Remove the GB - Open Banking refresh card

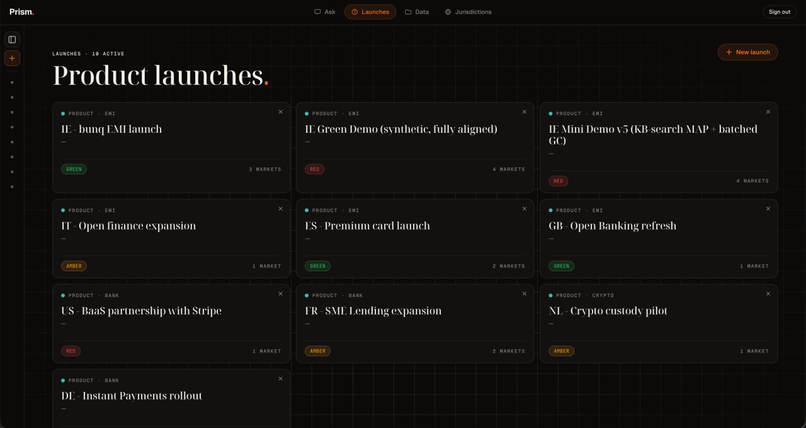coord(768,209)
